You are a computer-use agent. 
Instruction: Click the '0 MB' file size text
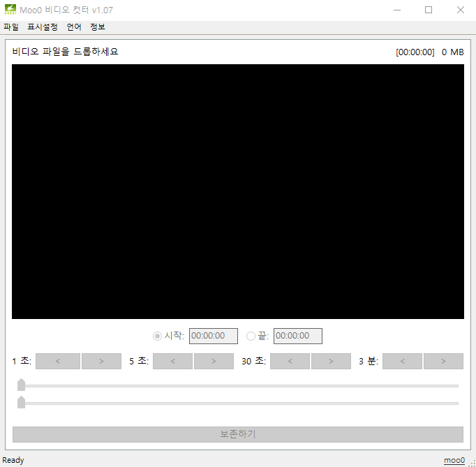pos(453,52)
